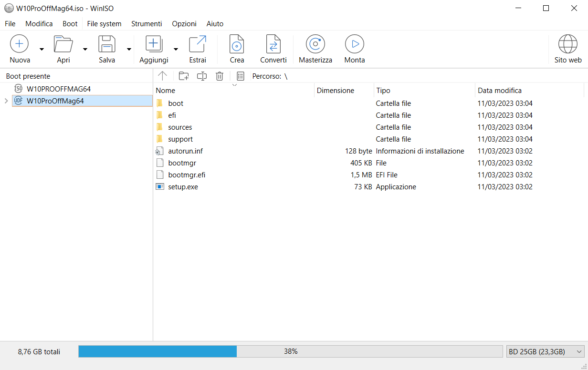Sort by the Nome column header
588x370 pixels.
point(234,90)
